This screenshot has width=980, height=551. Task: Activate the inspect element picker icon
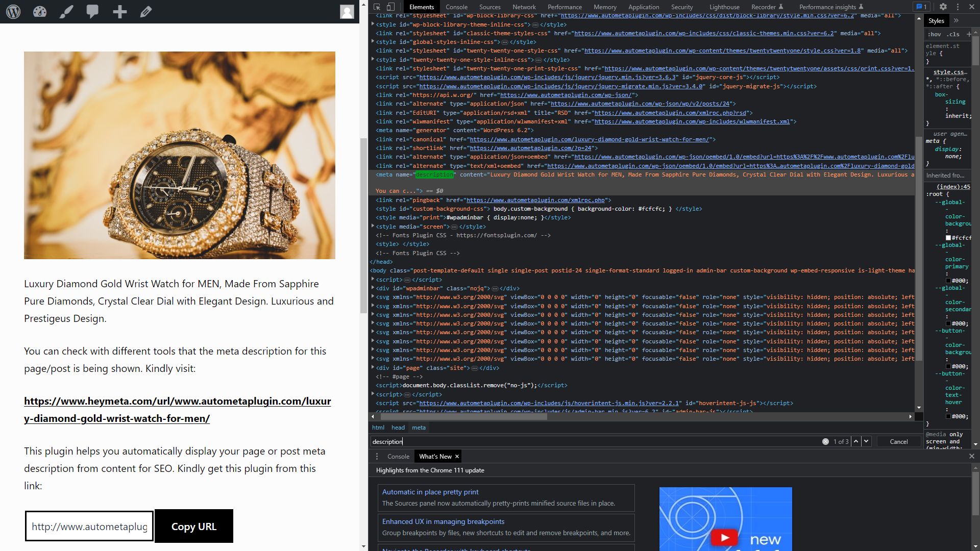click(377, 7)
